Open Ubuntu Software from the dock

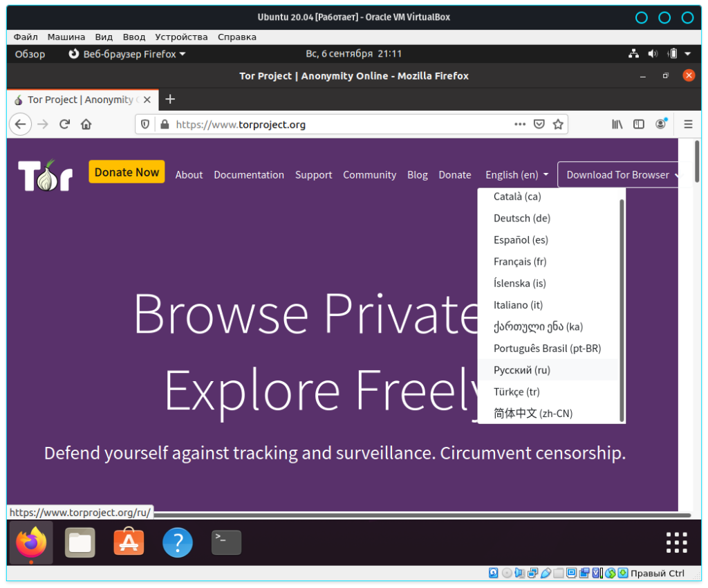(129, 542)
